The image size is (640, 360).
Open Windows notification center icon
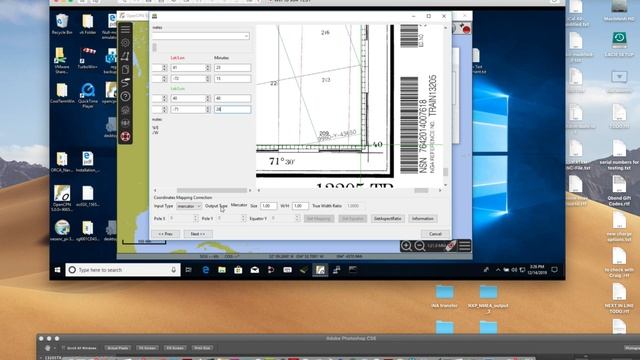click(x=555, y=270)
